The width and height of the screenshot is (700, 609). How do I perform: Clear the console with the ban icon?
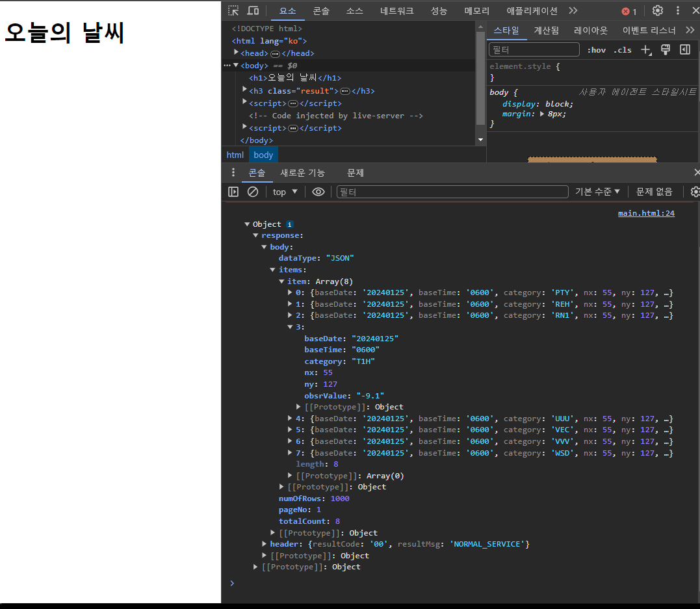(253, 192)
